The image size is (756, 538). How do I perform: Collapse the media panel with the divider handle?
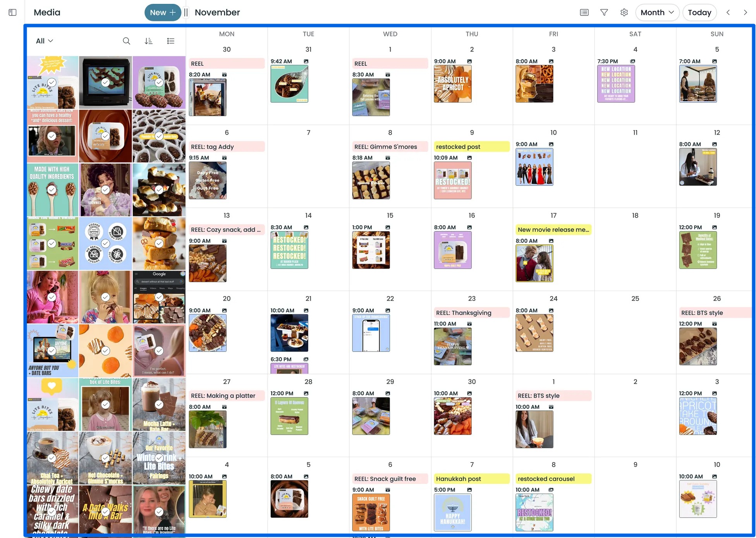coord(186,12)
